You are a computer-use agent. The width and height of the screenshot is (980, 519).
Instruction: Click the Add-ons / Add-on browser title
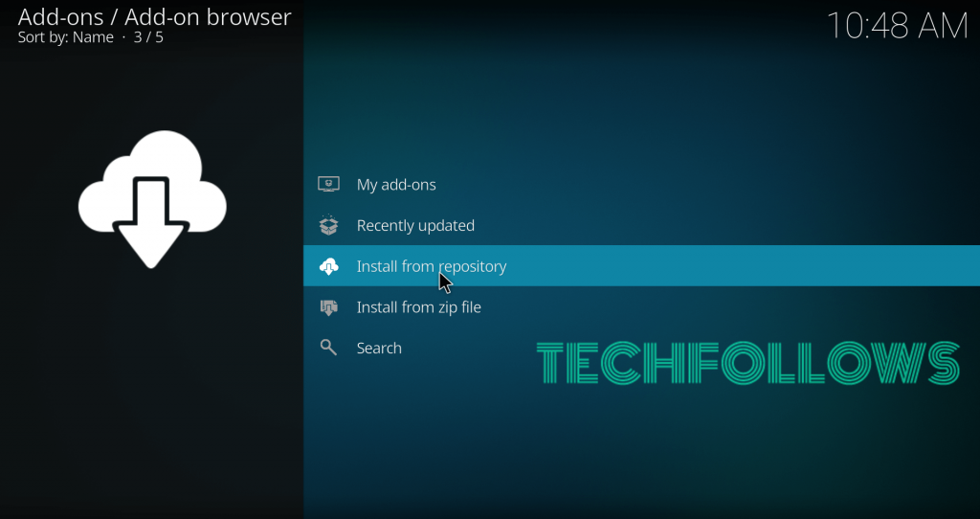coord(154,17)
